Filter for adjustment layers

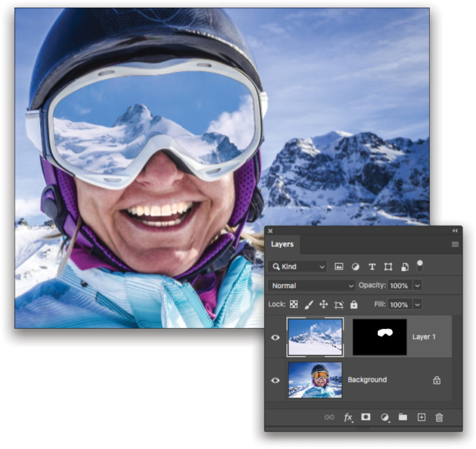tap(356, 267)
